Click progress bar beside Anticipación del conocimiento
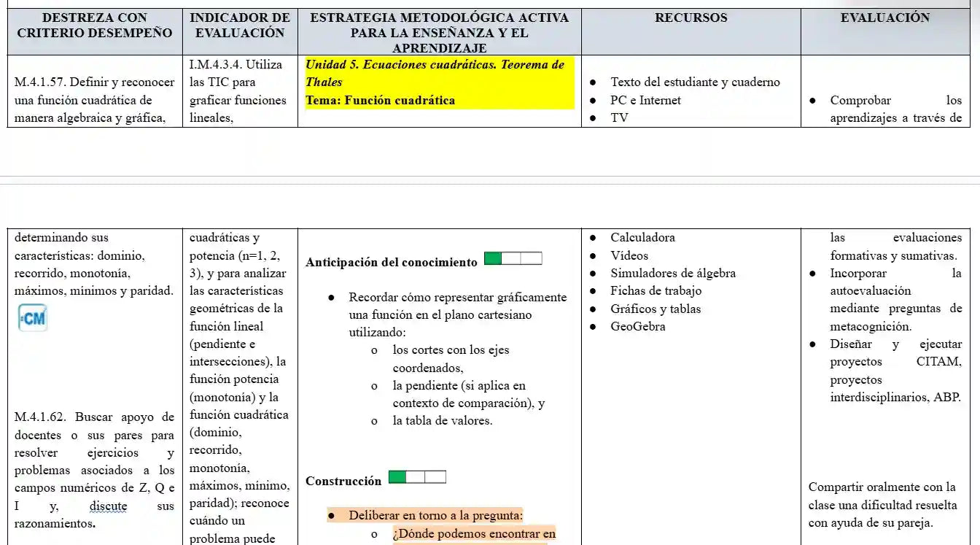 click(x=513, y=258)
